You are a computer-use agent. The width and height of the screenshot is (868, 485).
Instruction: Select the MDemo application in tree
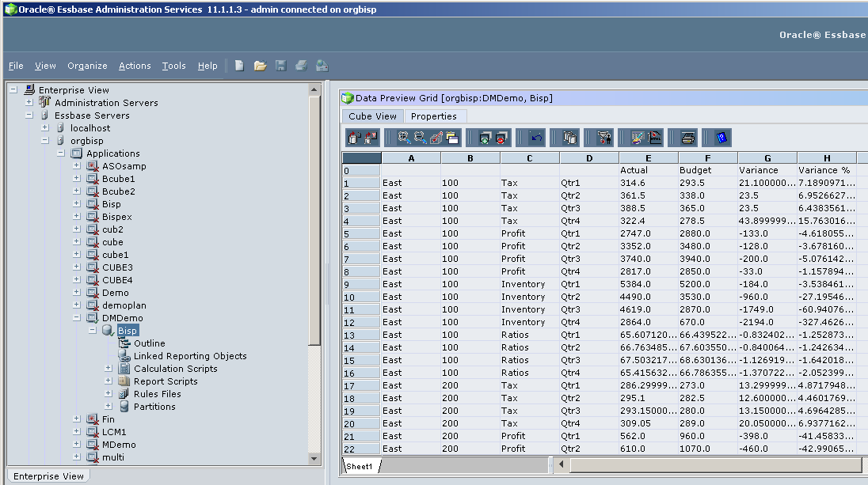pyautogui.click(x=119, y=445)
